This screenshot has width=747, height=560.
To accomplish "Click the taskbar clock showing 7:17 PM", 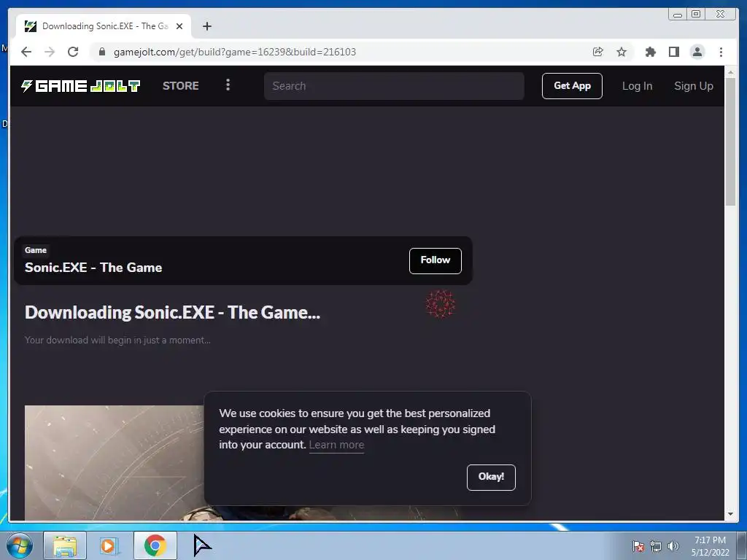I will coord(710,546).
